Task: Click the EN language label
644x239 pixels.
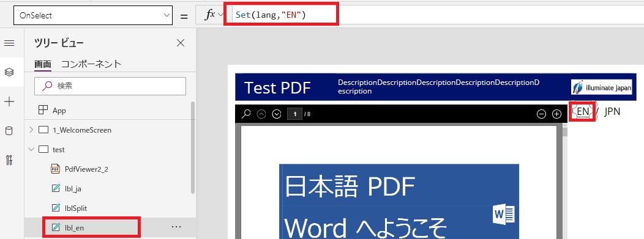Action: point(583,111)
